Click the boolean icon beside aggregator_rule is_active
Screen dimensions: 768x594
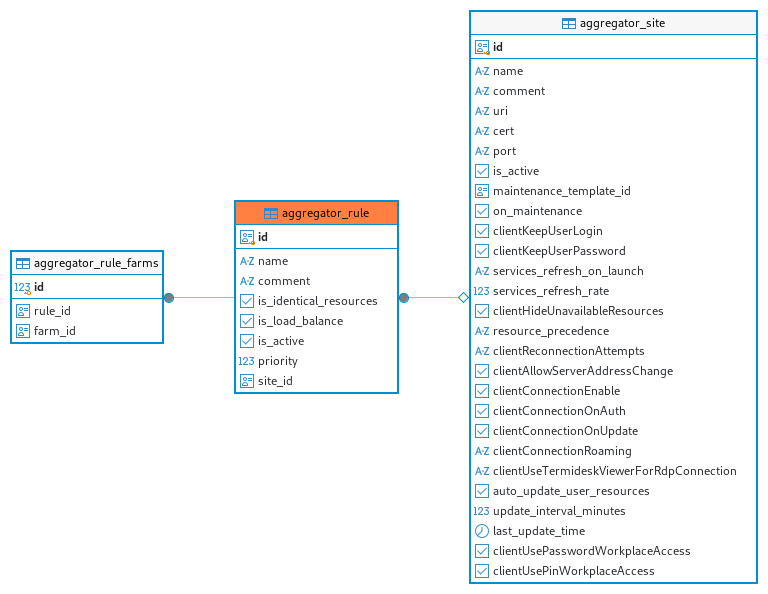(x=247, y=341)
